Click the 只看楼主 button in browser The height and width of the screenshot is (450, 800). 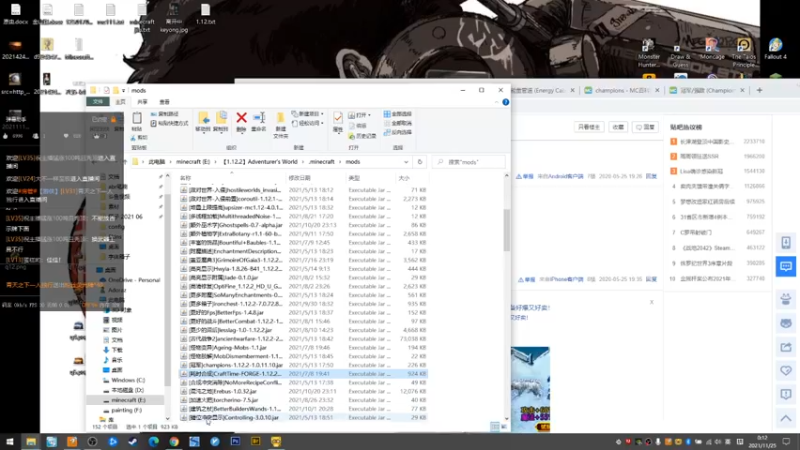click(x=589, y=127)
